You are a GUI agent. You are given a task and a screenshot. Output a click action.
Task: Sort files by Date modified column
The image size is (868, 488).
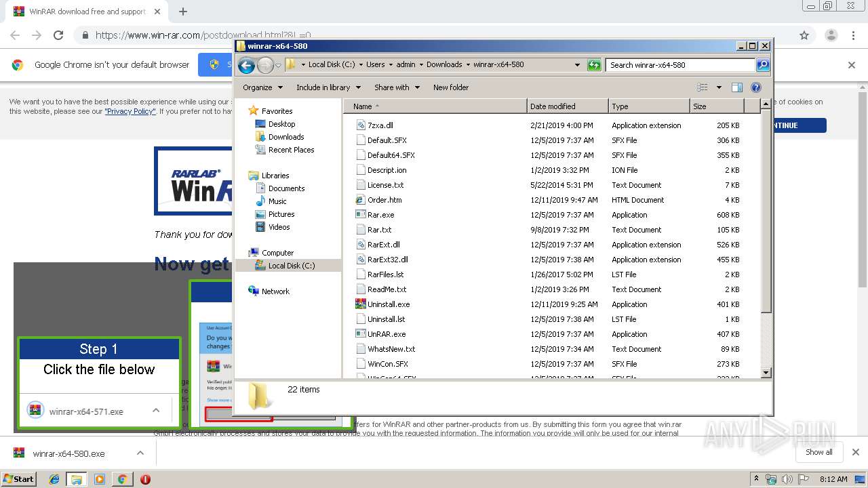pyautogui.click(x=568, y=106)
